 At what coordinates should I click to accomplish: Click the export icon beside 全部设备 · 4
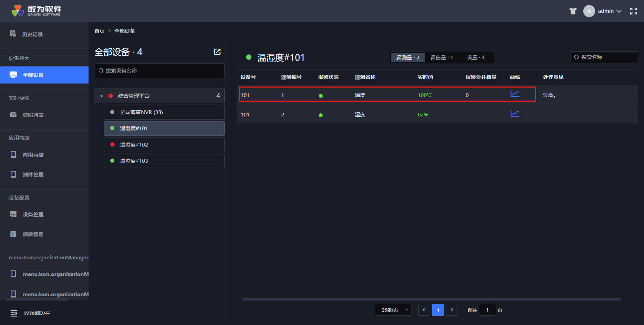(217, 52)
